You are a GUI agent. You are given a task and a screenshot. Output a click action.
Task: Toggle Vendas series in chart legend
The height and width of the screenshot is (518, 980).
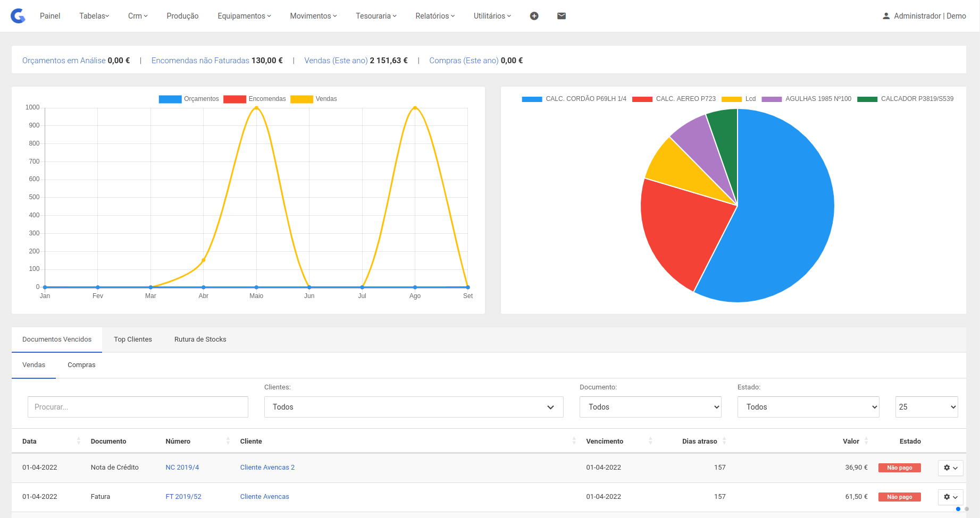click(x=301, y=99)
